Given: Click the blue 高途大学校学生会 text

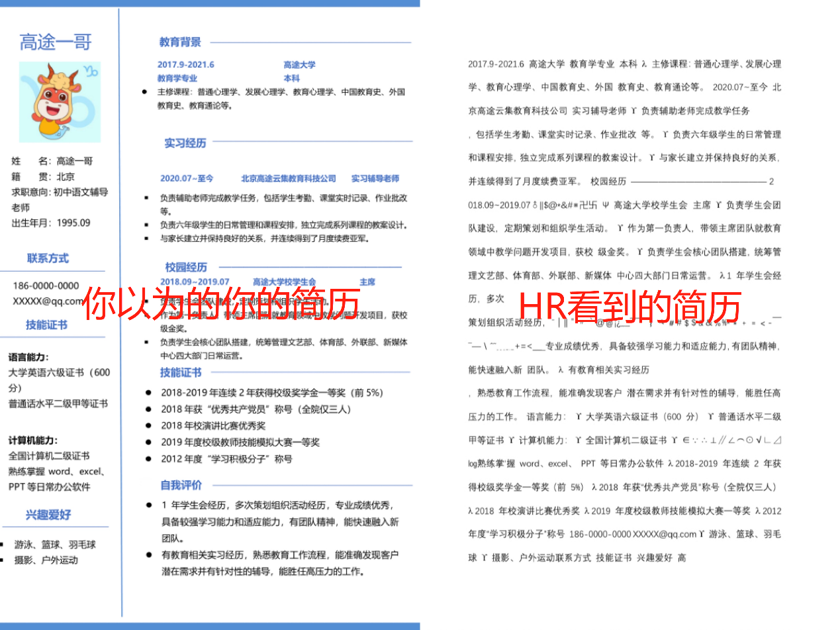Looking at the screenshot, I should click(285, 282).
